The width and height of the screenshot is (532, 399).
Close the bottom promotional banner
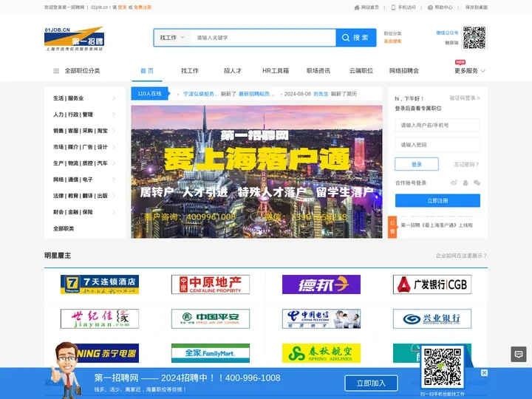[484, 373]
